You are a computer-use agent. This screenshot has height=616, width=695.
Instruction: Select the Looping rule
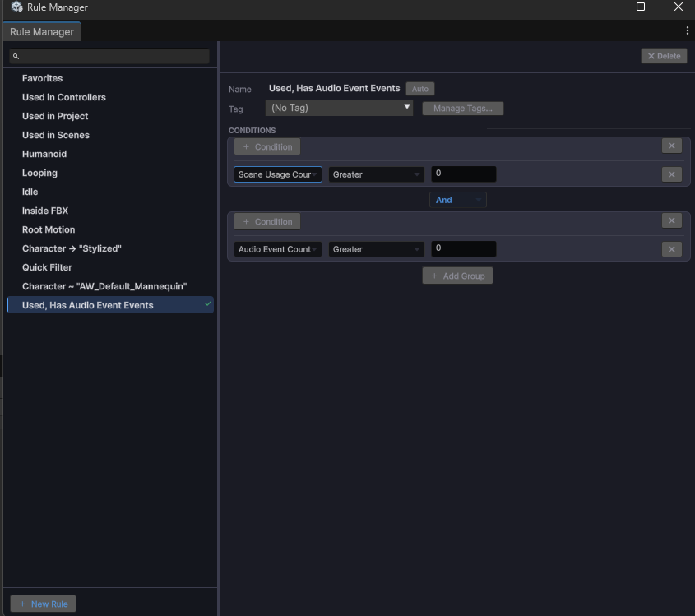pyautogui.click(x=110, y=174)
